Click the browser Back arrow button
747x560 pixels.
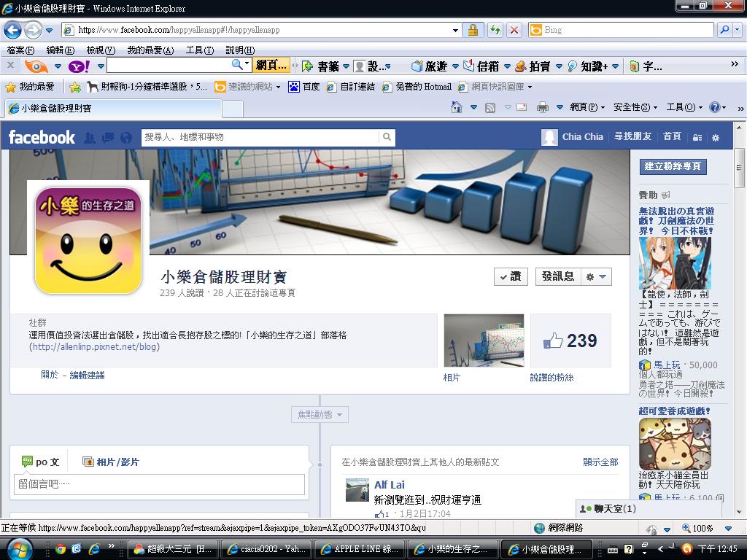tap(13, 31)
